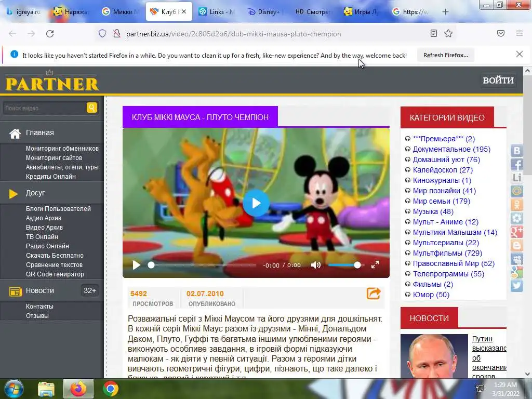
Task: Switch to the Disney+ tab
Action: pyautogui.click(x=263, y=12)
